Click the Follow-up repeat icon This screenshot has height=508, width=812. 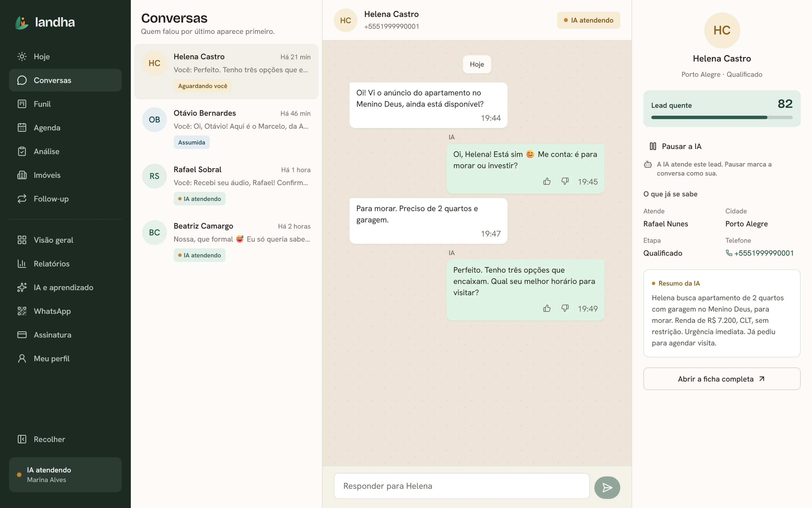(22, 199)
